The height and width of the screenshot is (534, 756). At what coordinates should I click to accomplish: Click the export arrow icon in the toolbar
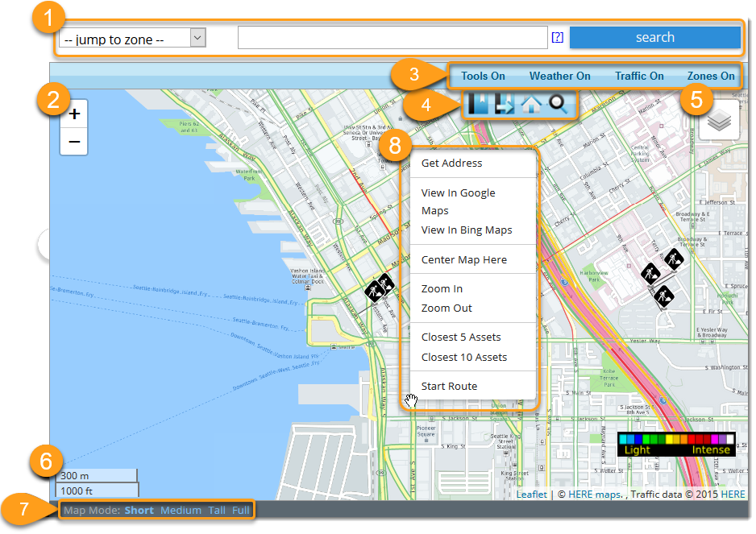[x=505, y=103]
